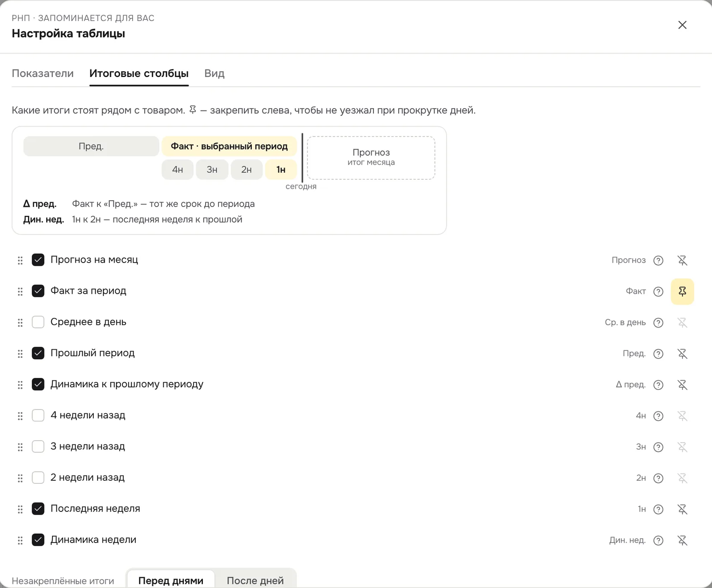Viewport: 712px width, 588px height.
Task: Uncheck Прогноз на месяц checkbox
Action: pos(38,260)
